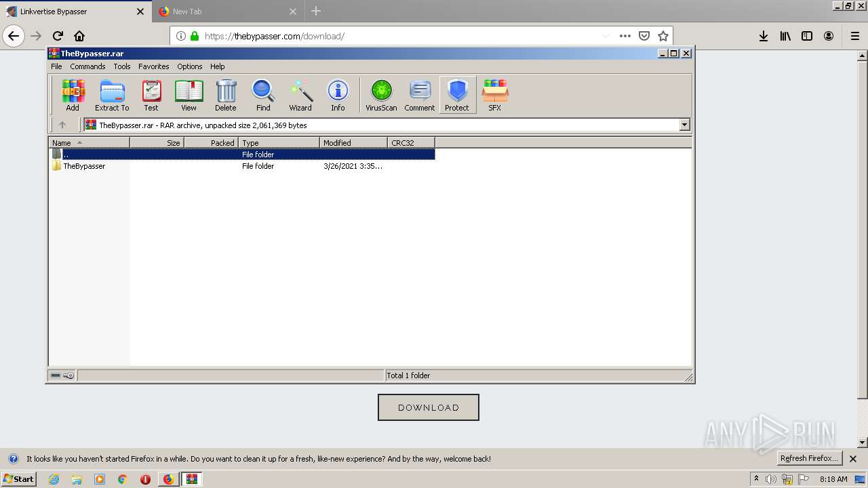Open the WinRAR File menu
The width and height of the screenshot is (868, 488).
tap(56, 66)
